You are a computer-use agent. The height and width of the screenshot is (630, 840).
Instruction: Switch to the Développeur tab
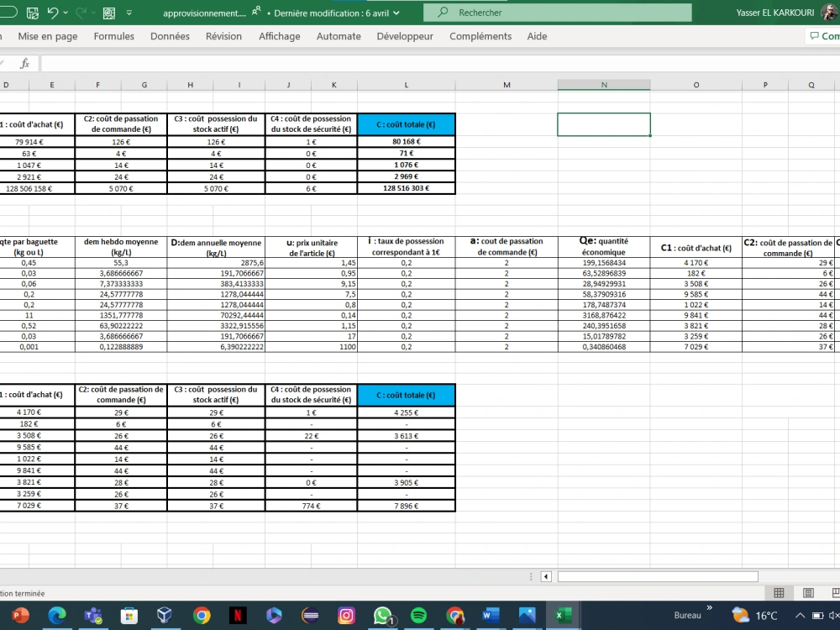pyautogui.click(x=405, y=36)
